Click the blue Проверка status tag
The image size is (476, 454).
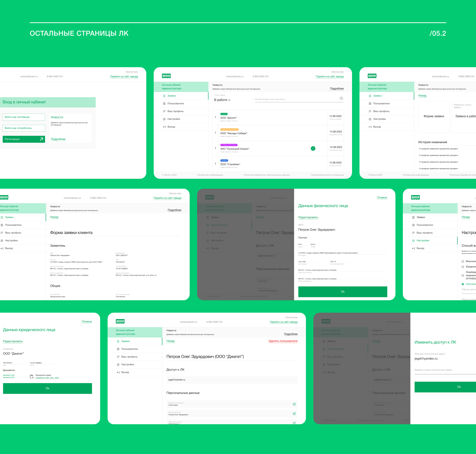click(224, 160)
